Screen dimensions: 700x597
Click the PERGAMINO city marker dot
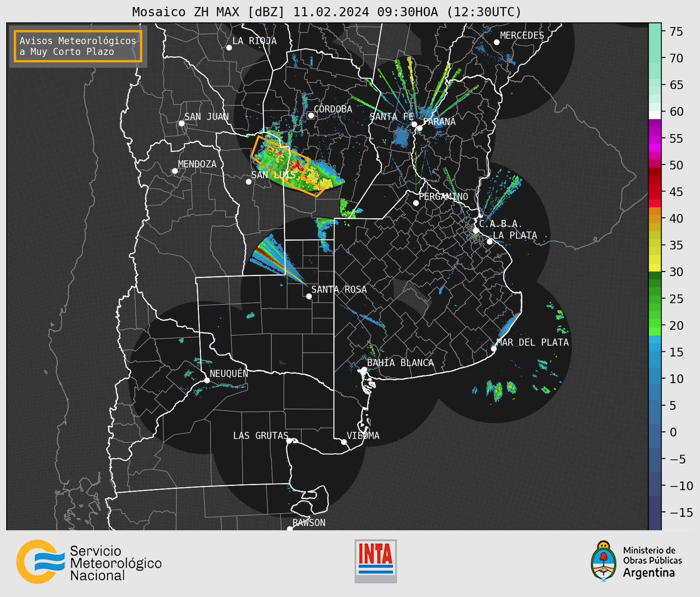click(x=416, y=203)
